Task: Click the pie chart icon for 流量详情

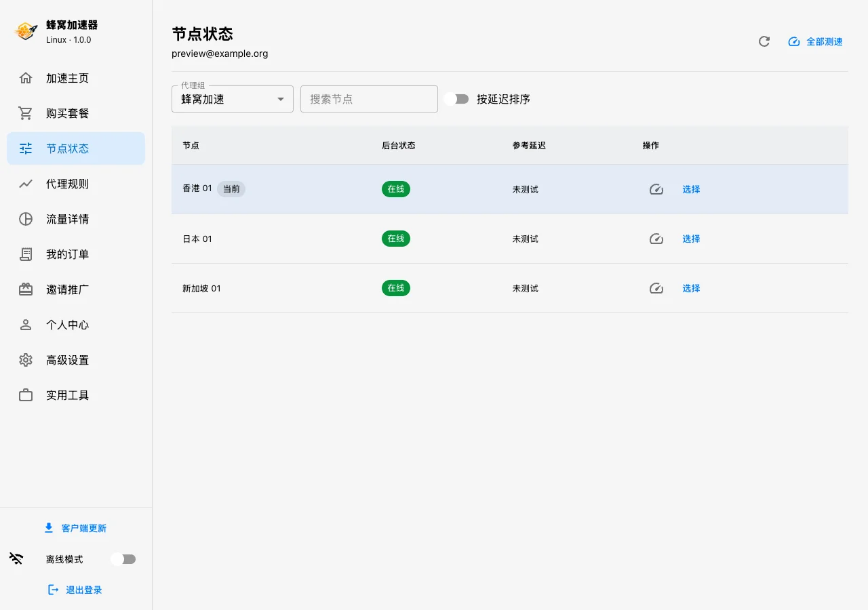Action: [26, 219]
